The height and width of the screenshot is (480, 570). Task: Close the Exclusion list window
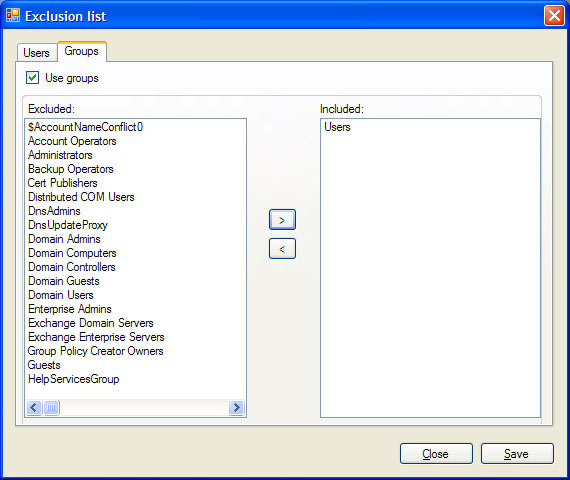click(x=554, y=16)
